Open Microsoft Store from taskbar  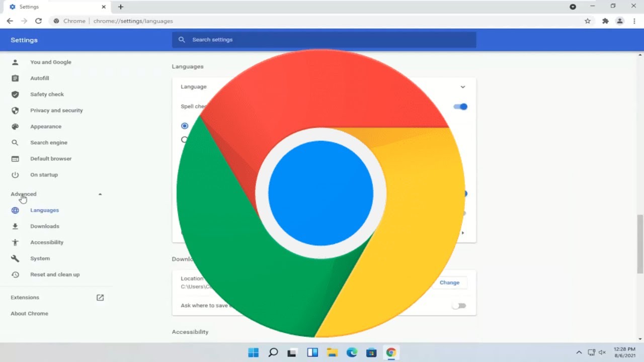coord(371,352)
